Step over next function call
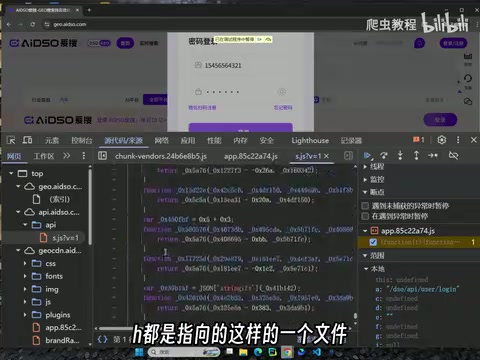 click(384, 156)
